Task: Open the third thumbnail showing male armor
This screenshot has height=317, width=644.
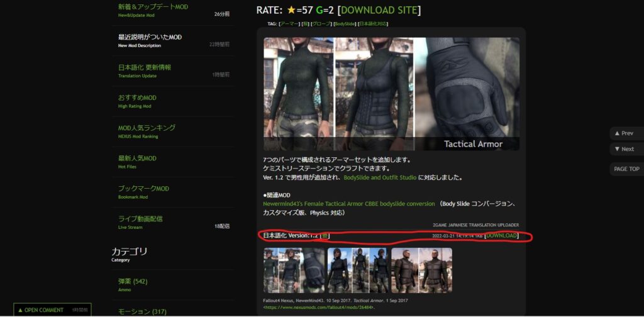Action: pyautogui.click(x=422, y=270)
